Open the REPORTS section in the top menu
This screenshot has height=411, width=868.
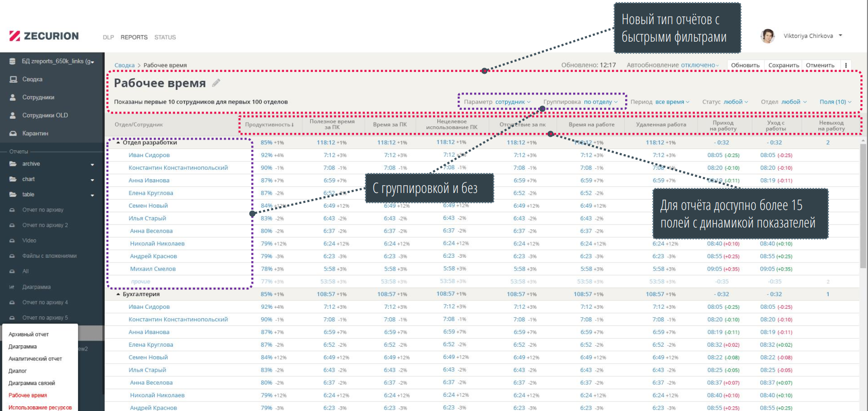pyautogui.click(x=134, y=37)
